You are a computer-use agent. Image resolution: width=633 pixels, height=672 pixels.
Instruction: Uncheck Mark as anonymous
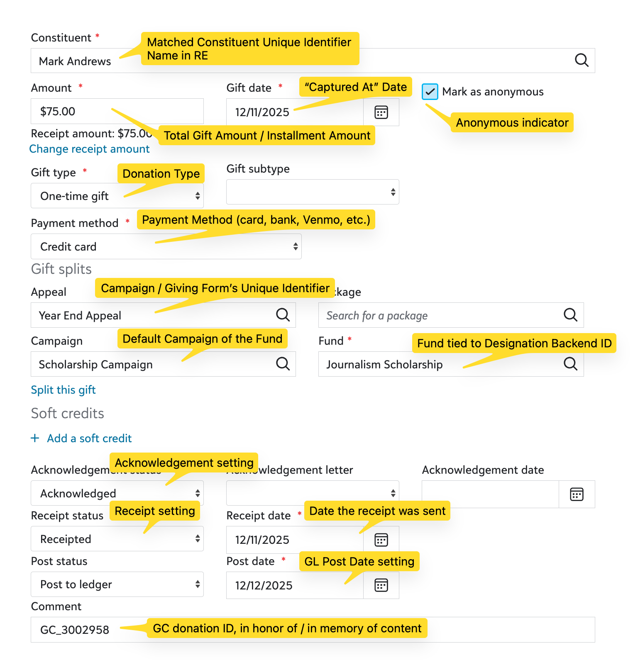pos(430,92)
